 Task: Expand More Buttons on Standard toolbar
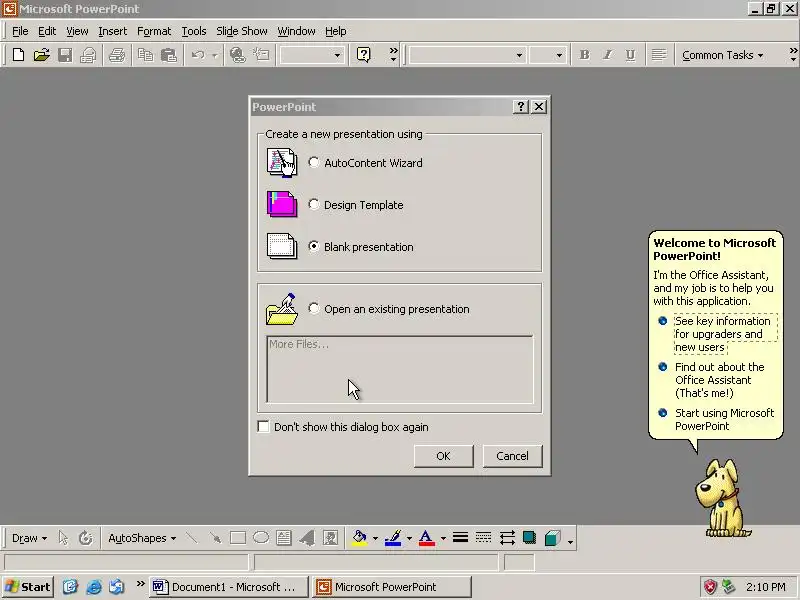(x=393, y=55)
